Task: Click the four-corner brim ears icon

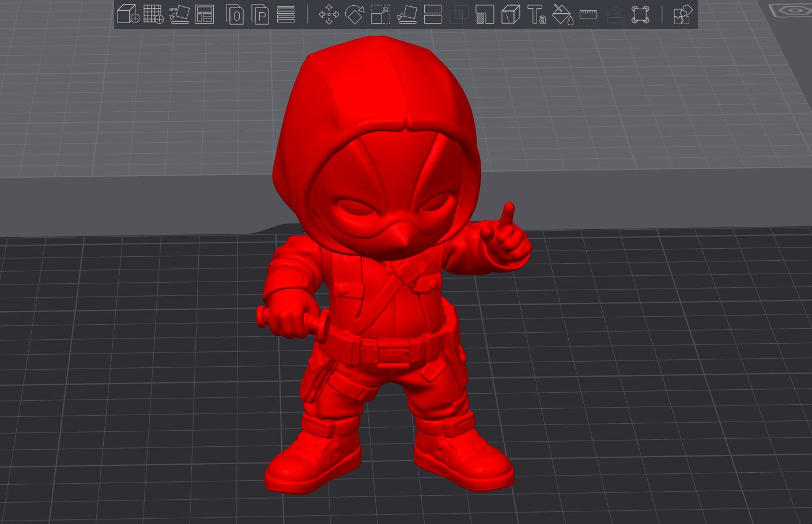Action: click(640, 14)
